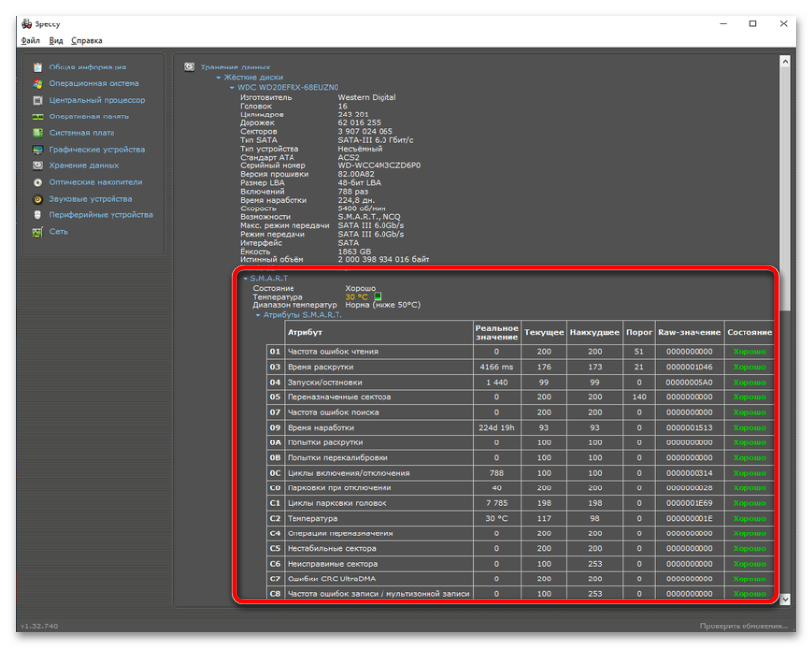Click the Проверить обновления link
The image size is (812, 648).
(x=744, y=626)
